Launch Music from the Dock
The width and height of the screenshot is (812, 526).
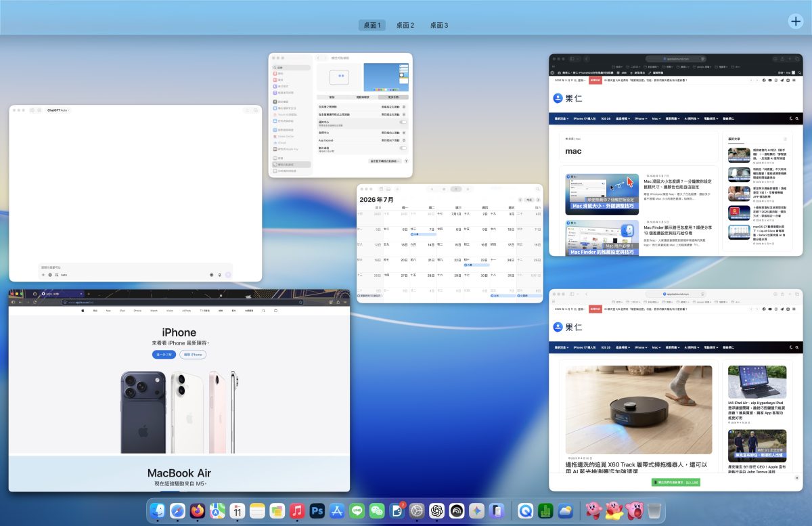click(x=297, y=510)
